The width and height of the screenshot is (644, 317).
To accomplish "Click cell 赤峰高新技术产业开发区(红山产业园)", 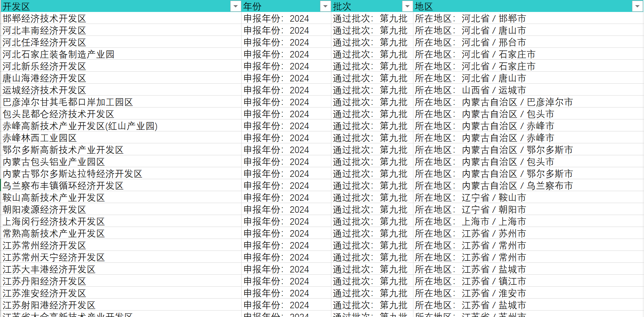I will point(121,126).
